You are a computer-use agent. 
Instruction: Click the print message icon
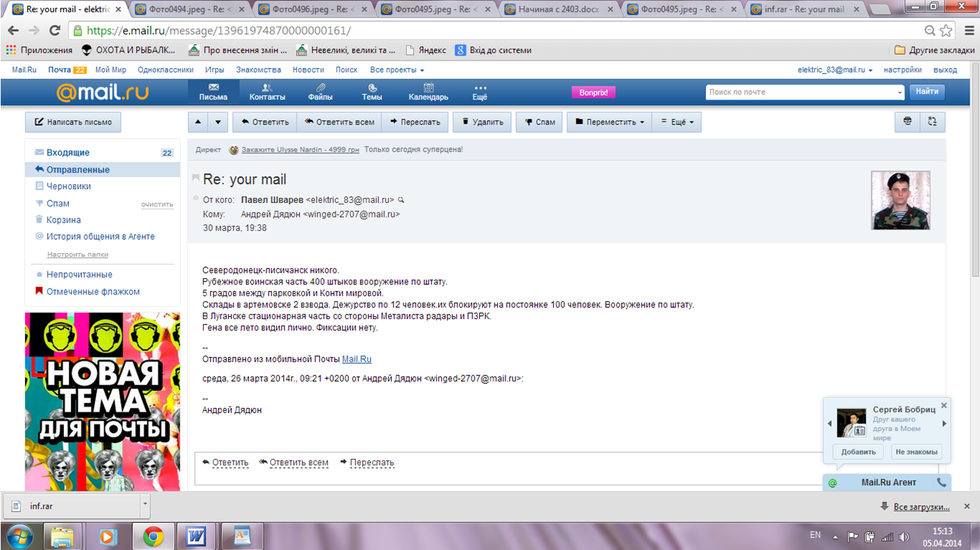coord(908,121)
